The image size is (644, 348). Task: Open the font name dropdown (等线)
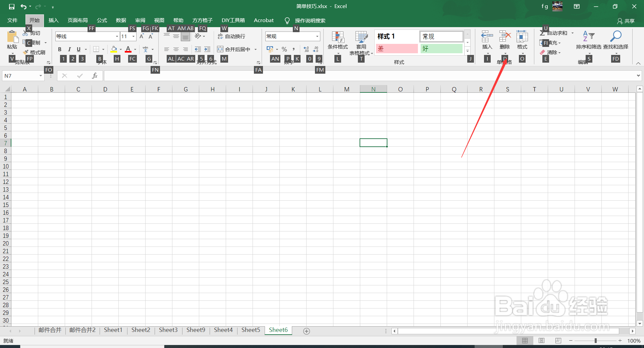pos(117,36)
